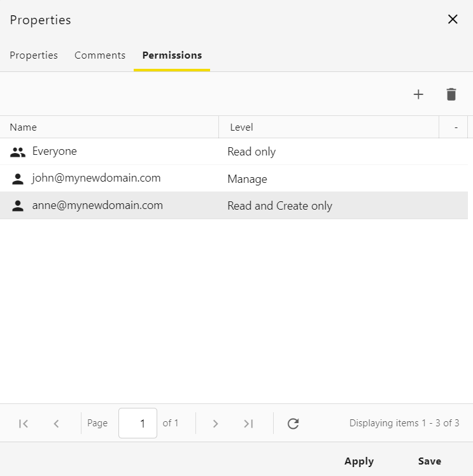Select anne@mynewdomain.com entry
This screenshot has height=476, width=473.
97,205
